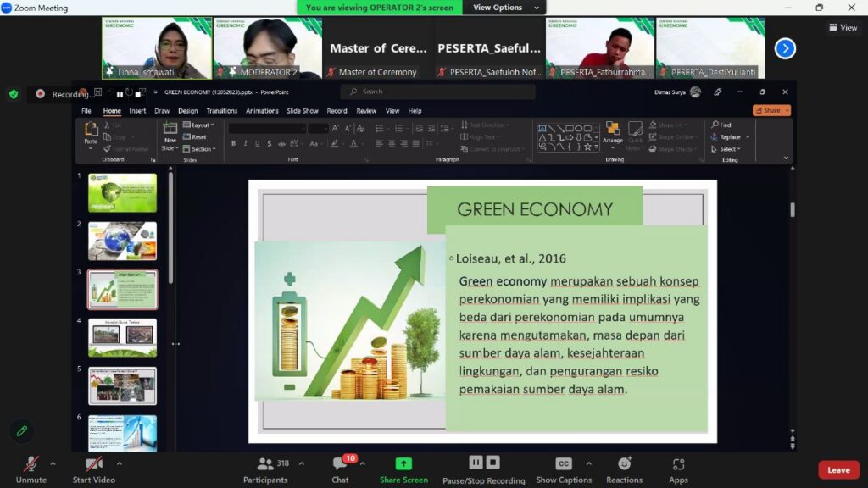This screenshot has width=868, height=488.
Task: Open the Apps panel
Action: (x=678, y=469)
